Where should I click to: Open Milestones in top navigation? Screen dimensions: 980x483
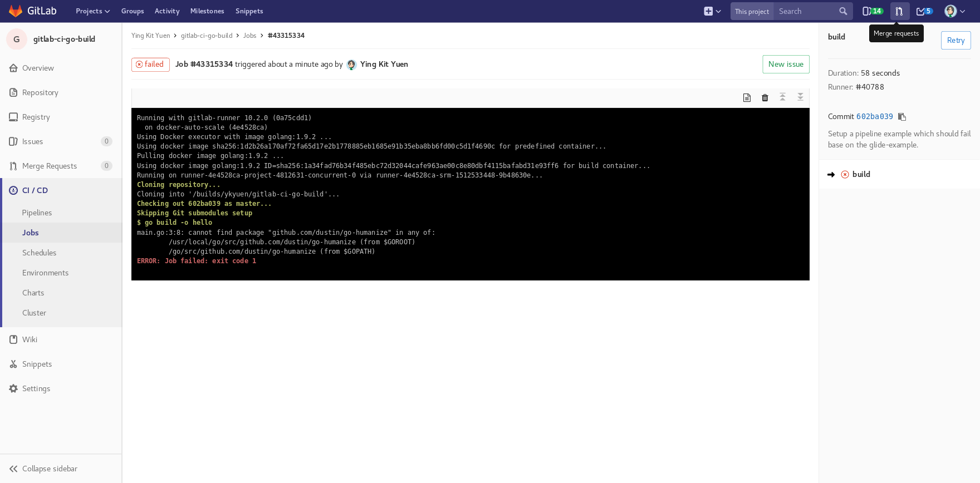tap(207, 11)
